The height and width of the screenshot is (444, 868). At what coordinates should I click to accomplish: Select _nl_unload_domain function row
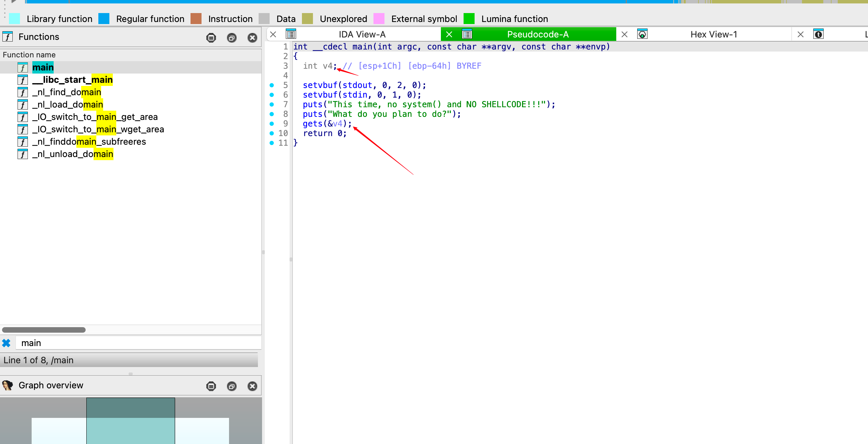click(131, 154)
